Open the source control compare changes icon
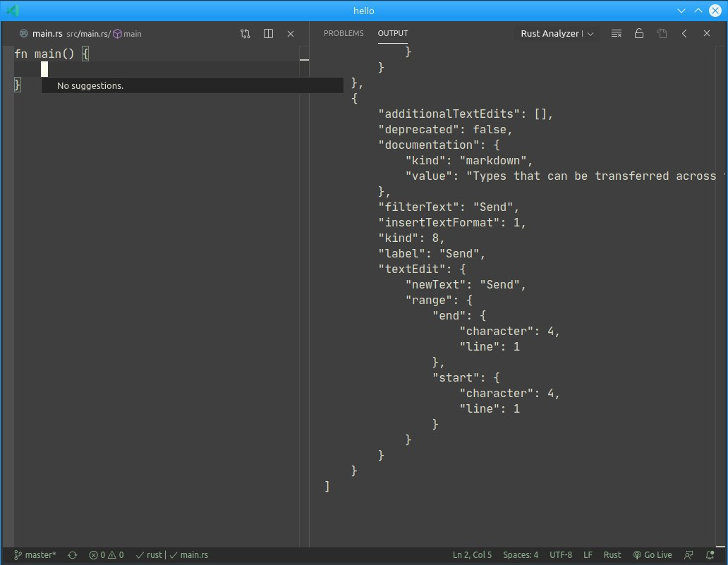 (x=245, y=34)
